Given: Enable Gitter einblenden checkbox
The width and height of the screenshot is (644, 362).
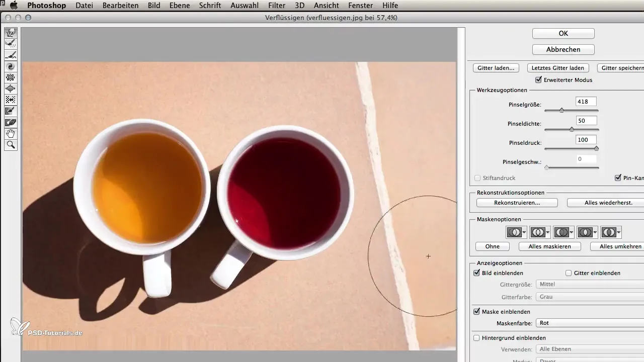Looking at the screenshot, I should [569, 273].
